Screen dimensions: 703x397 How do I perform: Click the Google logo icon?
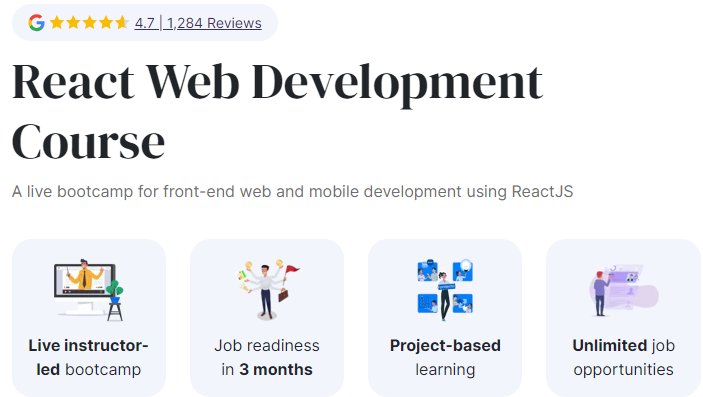(x=36, y=22)
